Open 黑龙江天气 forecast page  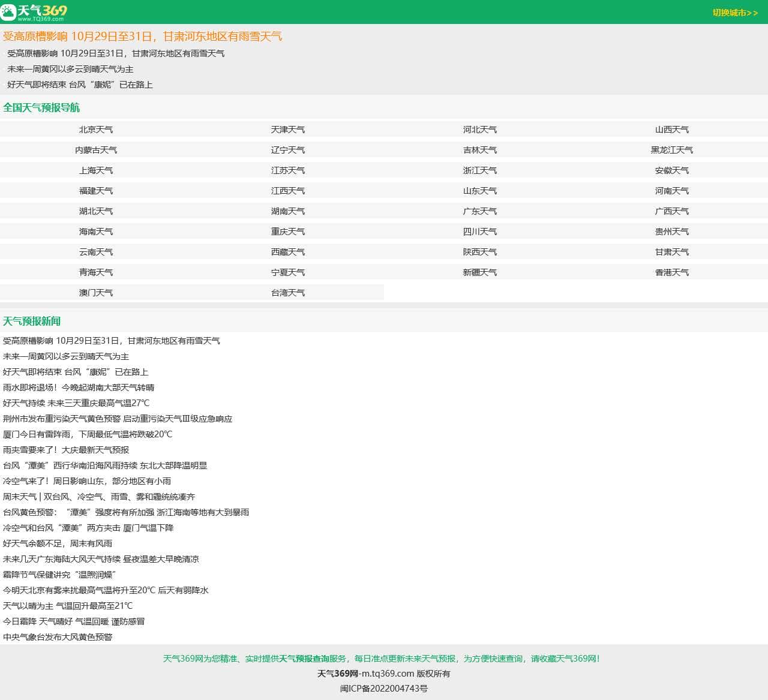pyautogui.click(x=671, y=150)
